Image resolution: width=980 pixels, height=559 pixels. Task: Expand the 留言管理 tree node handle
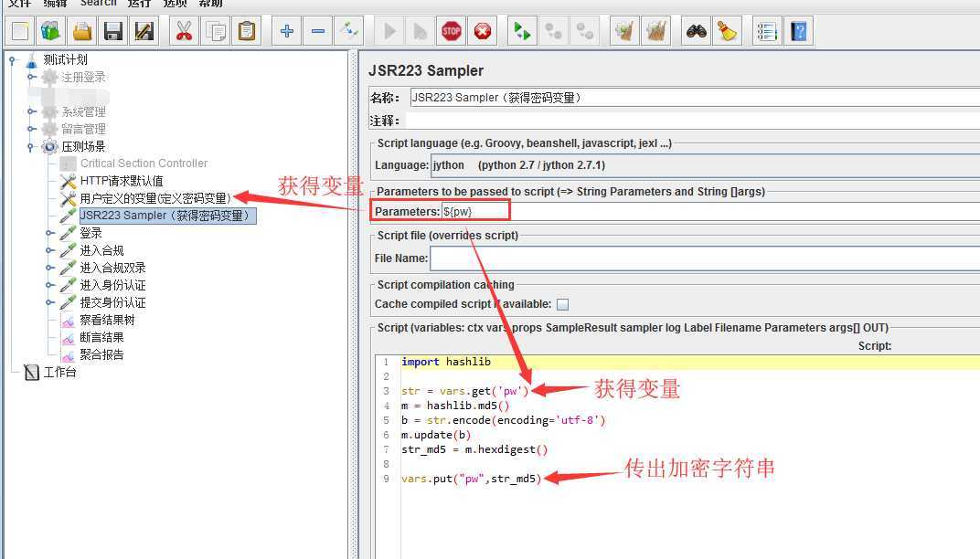pyautogui.click(x=31, y=129)
